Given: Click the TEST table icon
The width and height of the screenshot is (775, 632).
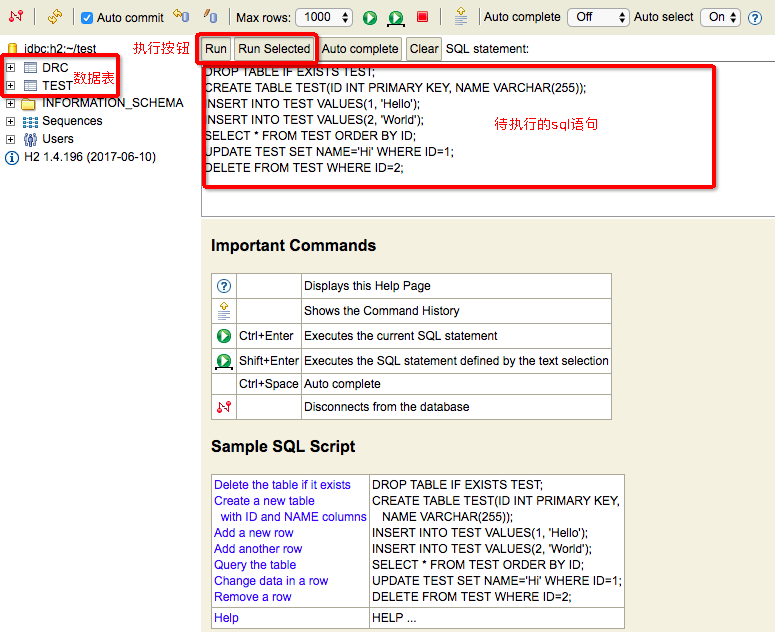Looking at the screenshot, I should (x=30, y=85).
